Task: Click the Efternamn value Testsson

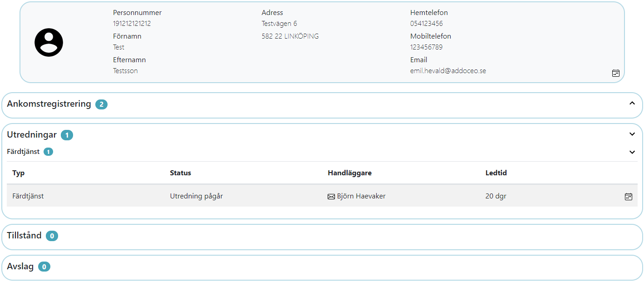Action: pyautogui.click(x=125, y=71)
